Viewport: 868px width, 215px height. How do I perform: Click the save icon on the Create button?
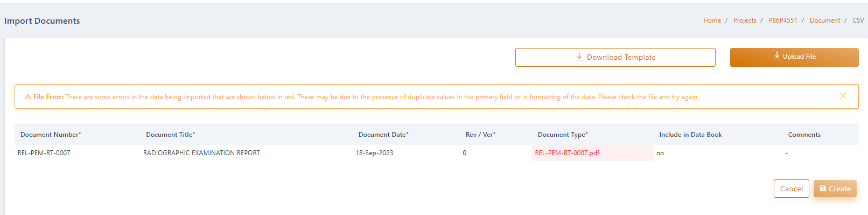click(823, 189)
